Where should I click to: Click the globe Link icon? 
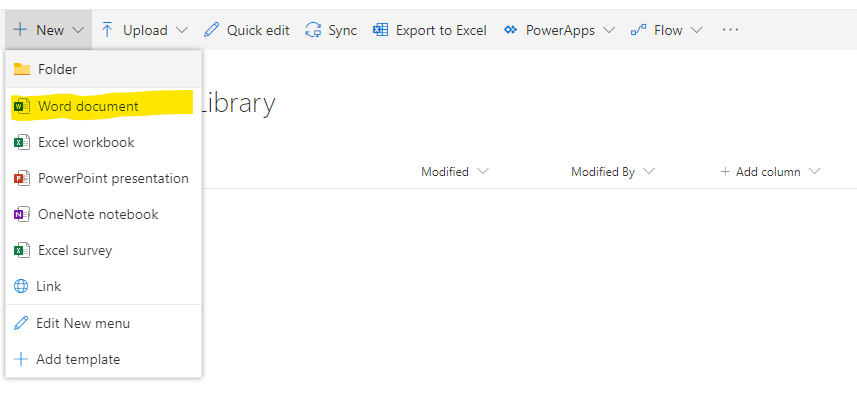pyautogui.click(x=21, y=286)
